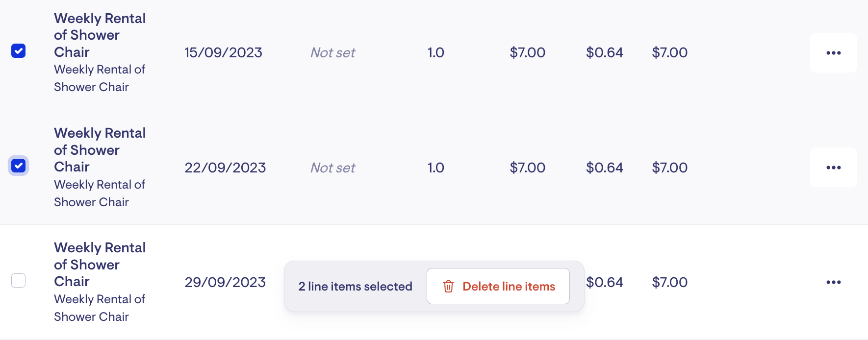The image size is (868, 340).
Task: Click the Delete line items button
Action: (x=498, y=287)
